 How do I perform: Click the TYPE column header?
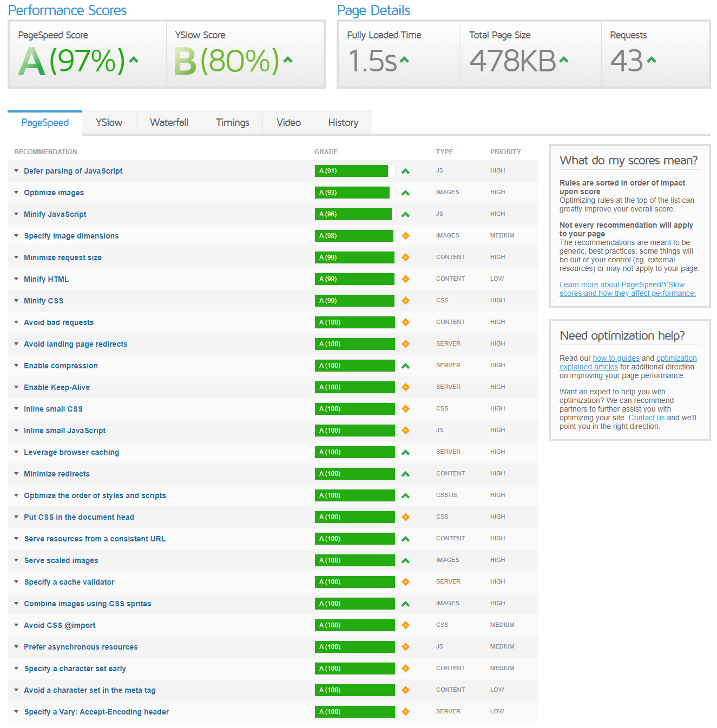pyautogui.click(x=444, y=152)
